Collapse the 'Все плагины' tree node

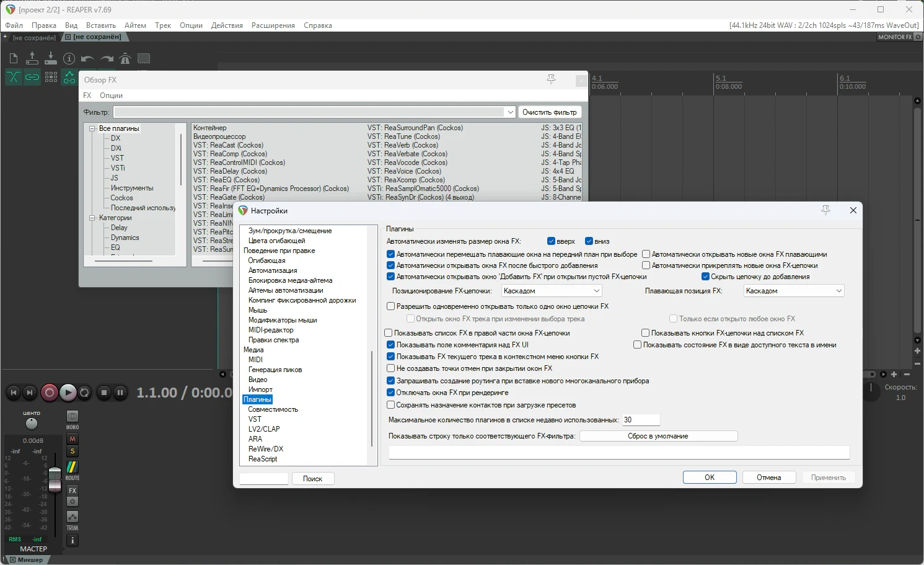point(92,129)
